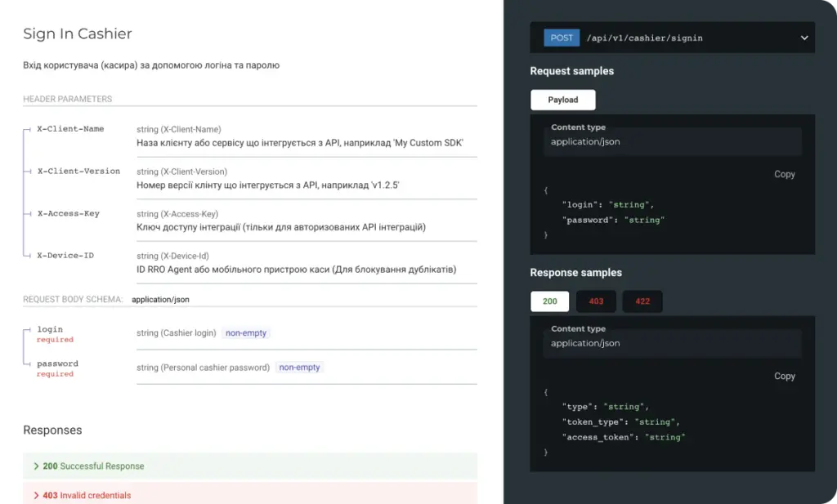Click the POST method badge
This screenshot has height=504, width=837.
pos(561,38)
